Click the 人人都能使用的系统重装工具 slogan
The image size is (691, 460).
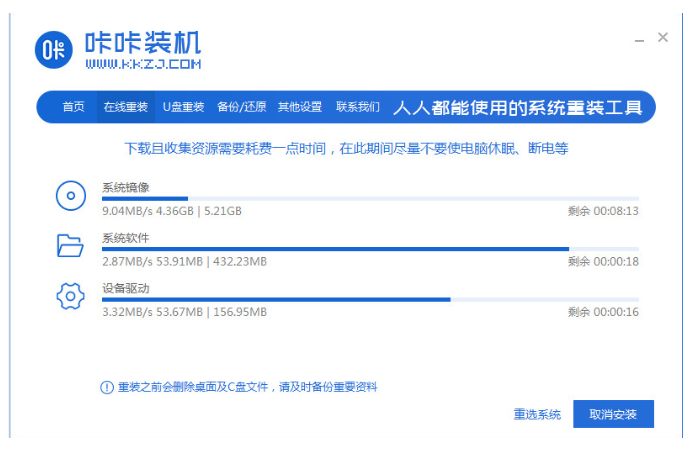coord(517,108)
